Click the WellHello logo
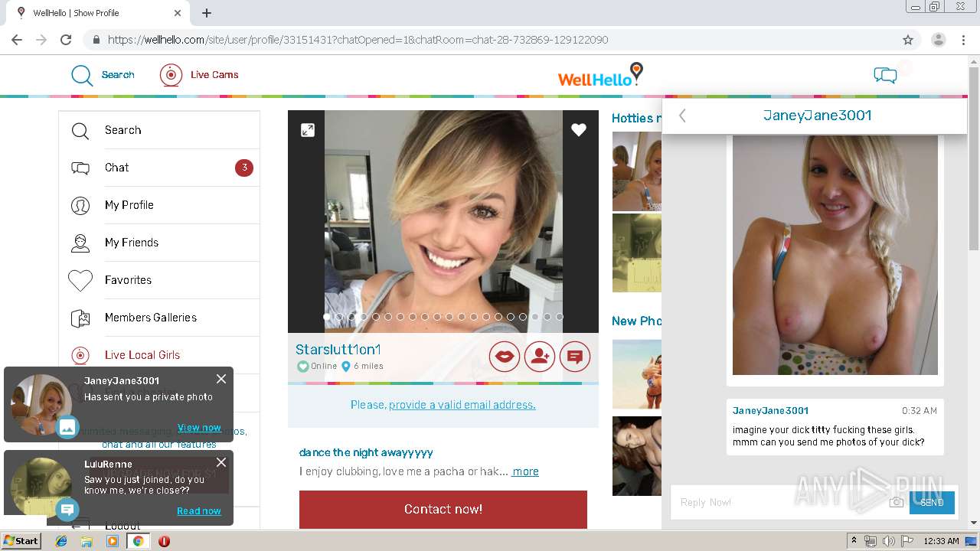The image size is (980, 551). [600, 75]
